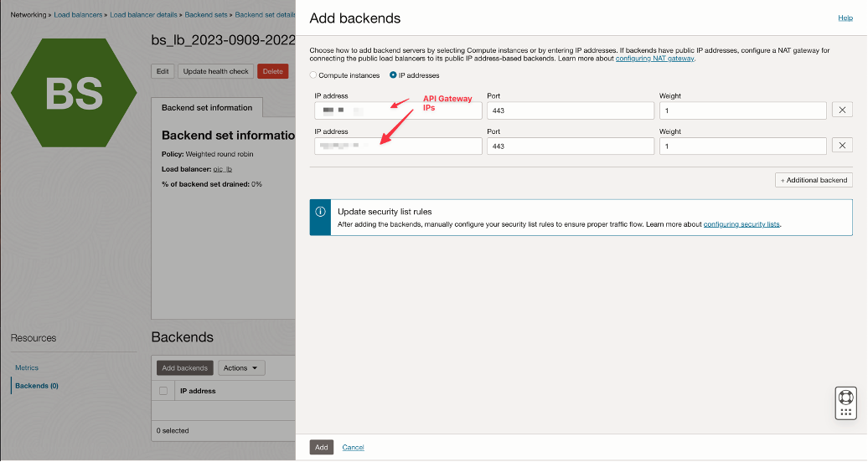Tick the select-all checkbox in Backends table
868x462 pixels.
click(x=163, y=391)
